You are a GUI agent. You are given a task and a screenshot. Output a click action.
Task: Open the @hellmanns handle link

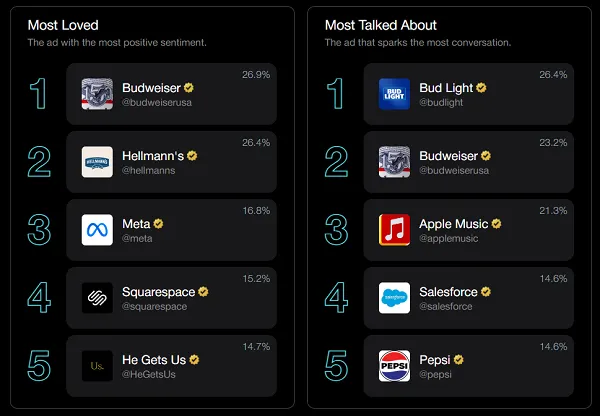click(x=146, y=171)
